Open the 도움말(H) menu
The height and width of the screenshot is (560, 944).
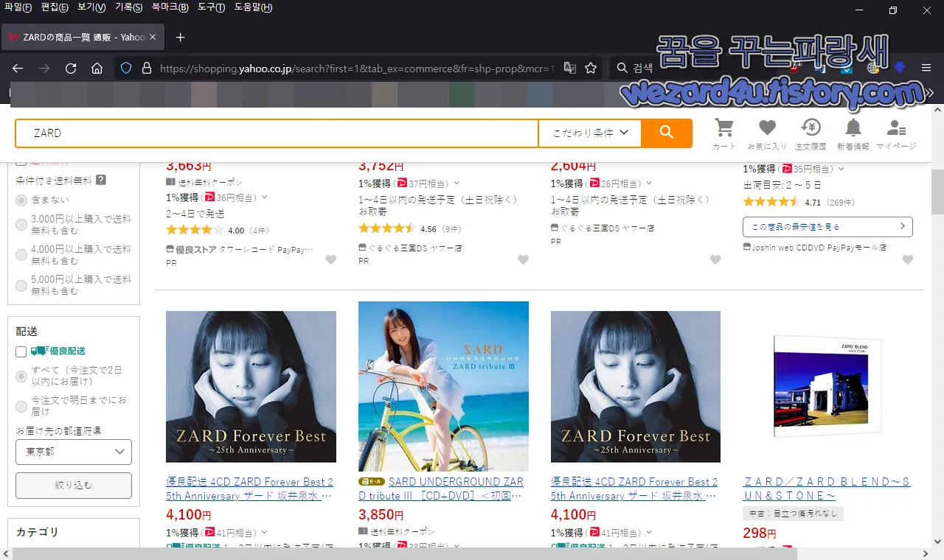click(x=253, y=7)
